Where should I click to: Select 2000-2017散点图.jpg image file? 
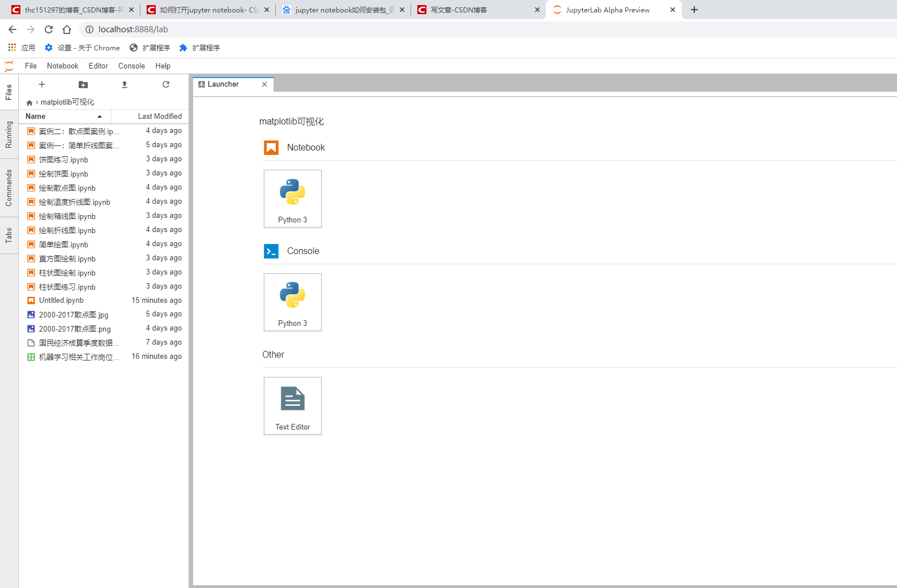pos(104,315)
